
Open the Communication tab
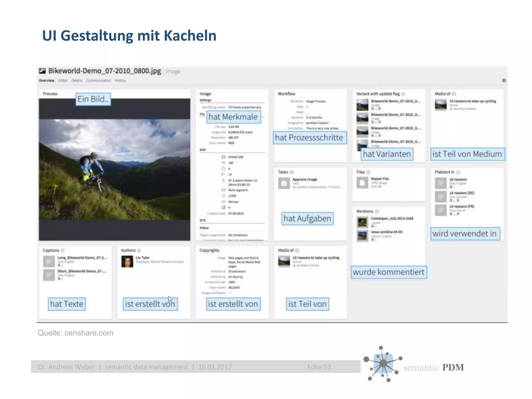point(98,81)
